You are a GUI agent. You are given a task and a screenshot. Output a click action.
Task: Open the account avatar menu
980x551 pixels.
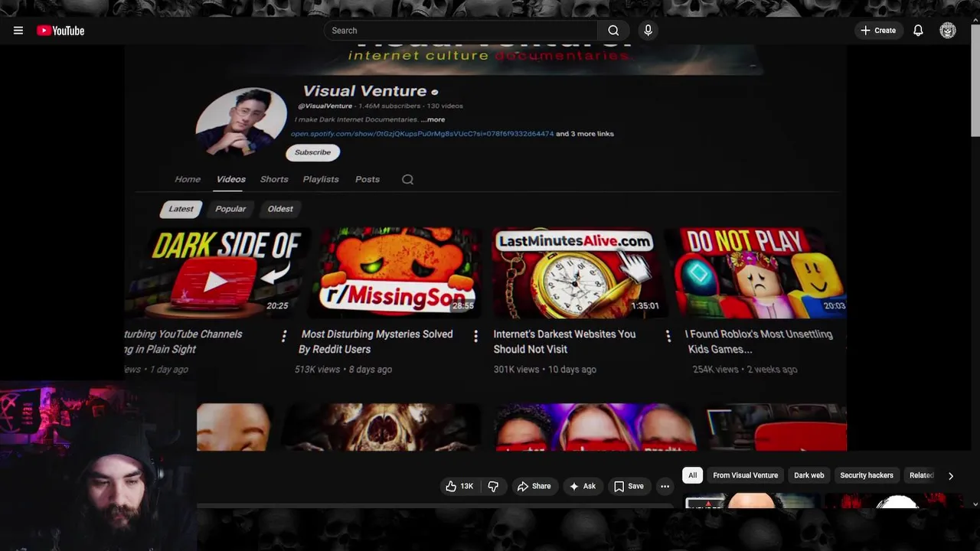coord(948,31)
